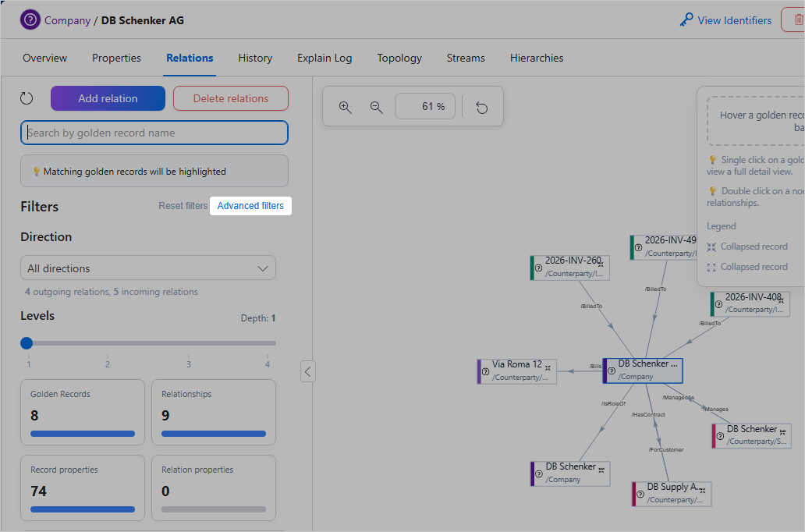Focus the Search by golden record name field
Screen dimensions: 805x532
[154, 133]
